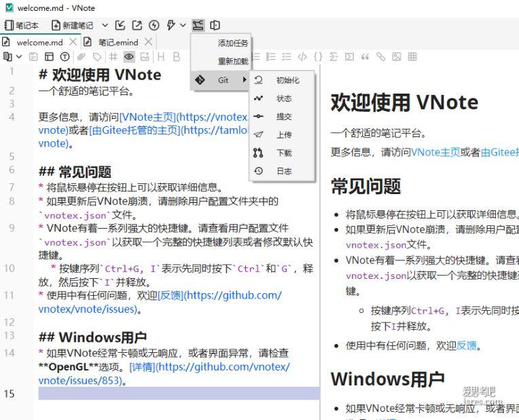
Task: Switch to the welcome.md tab
Action: [39, 42]
